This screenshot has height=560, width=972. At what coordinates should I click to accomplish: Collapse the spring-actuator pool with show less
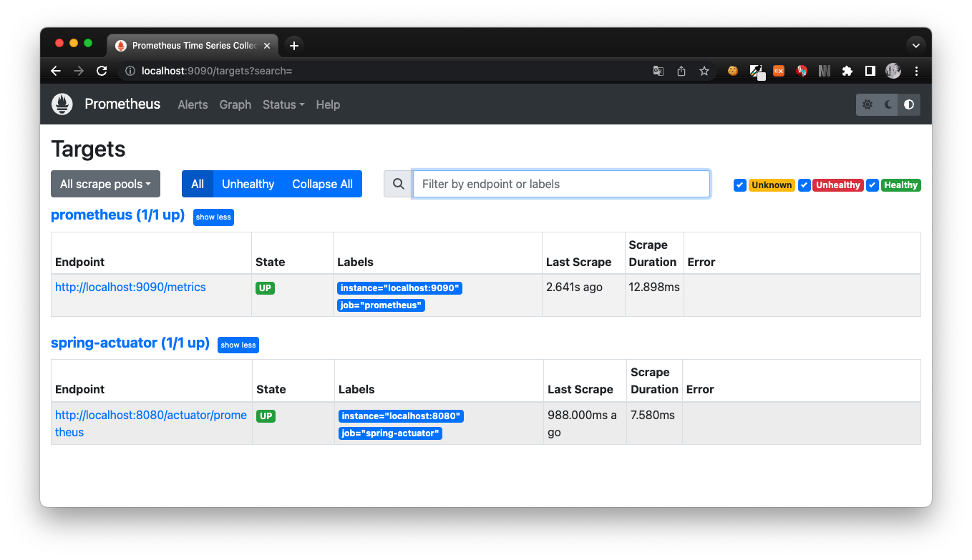click(x=238, y=345)
